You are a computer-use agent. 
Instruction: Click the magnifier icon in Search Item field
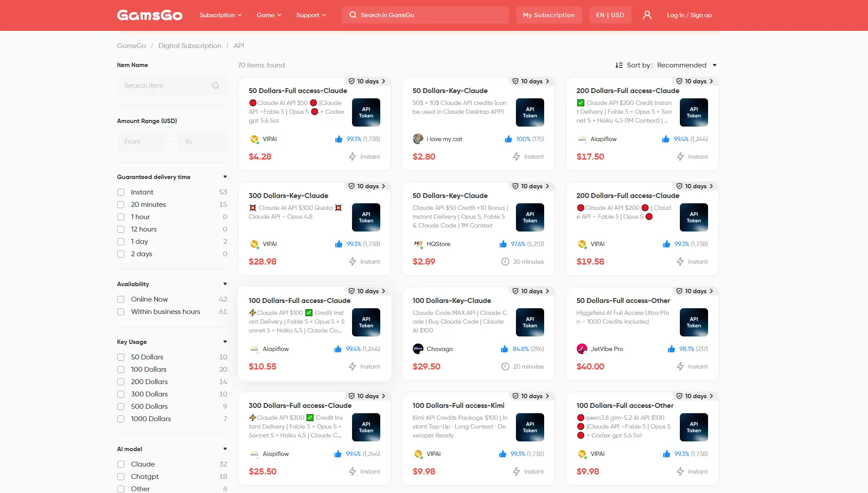215,86
